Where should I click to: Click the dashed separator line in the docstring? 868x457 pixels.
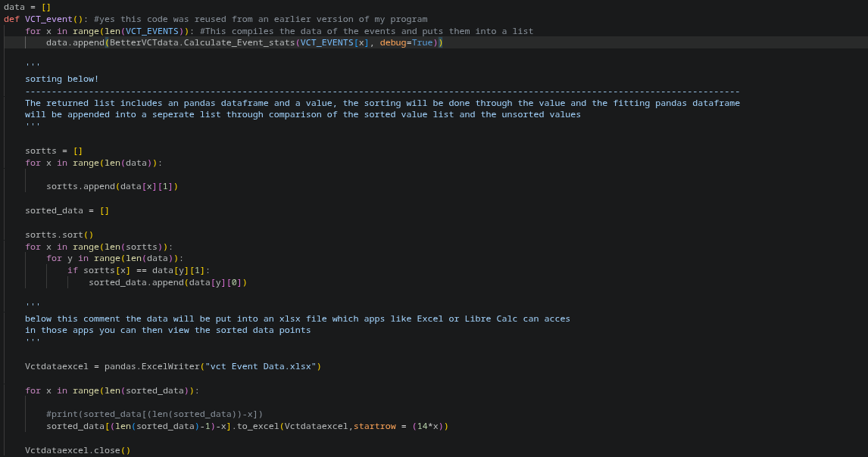click(382, 92)
